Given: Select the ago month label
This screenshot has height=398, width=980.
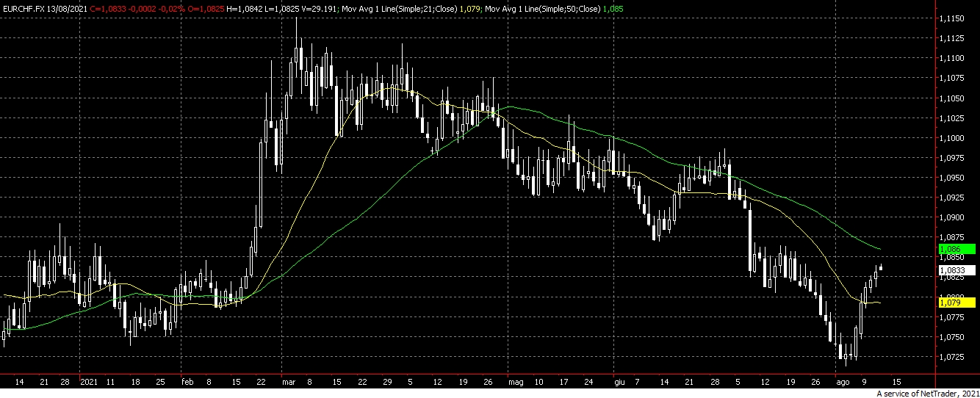Looking at the screenshot, I should 841,383.
